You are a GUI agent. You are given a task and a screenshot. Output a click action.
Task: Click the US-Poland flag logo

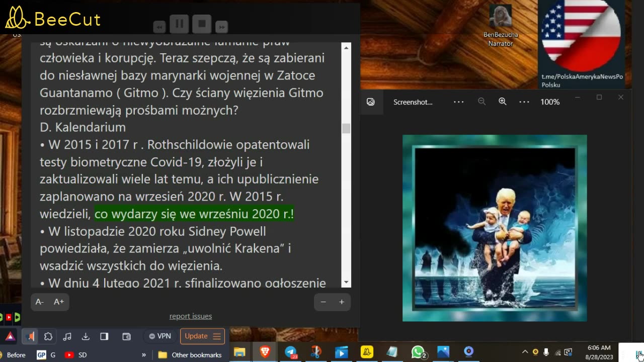click(x=581, y=36)
